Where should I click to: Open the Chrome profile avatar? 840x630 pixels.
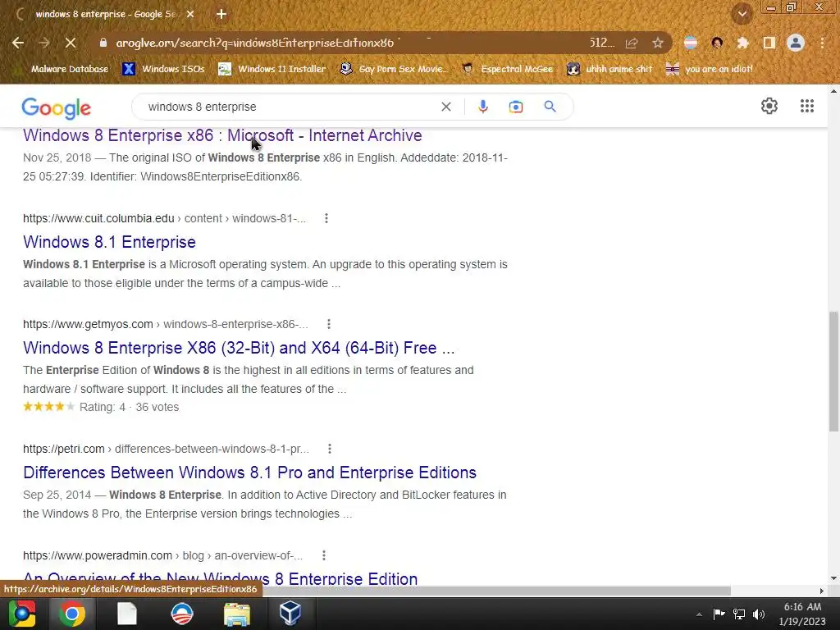[x=796, y=43]
